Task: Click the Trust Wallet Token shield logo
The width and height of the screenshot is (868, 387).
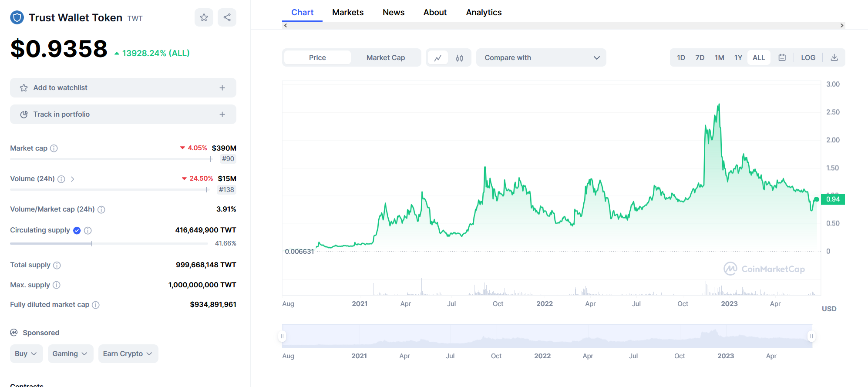Action: [x=17, y=17]
